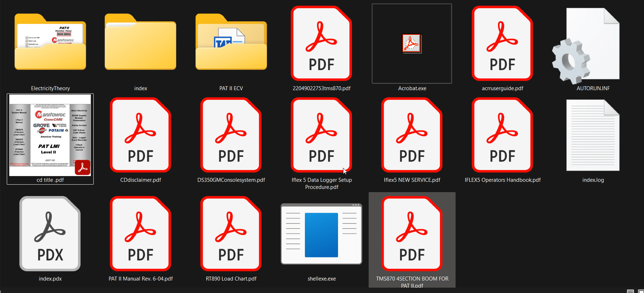The height and width of the screenshot is (293, 644).
Task: Select the 22049022753tms870.pdf PDF icon
Action: click(x=322, y=43)
